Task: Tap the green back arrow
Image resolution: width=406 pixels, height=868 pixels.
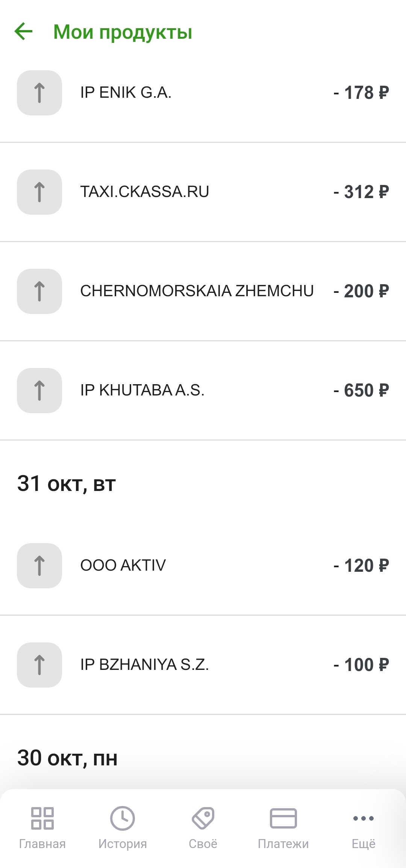Action: pyautogui.click(x=24, y=31)
